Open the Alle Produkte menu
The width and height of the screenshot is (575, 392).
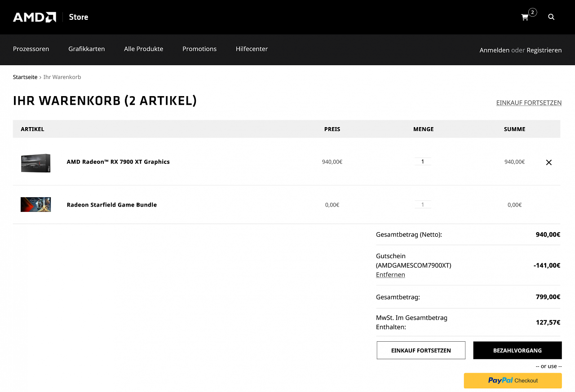pyautogui.click(x=144, y=49)
